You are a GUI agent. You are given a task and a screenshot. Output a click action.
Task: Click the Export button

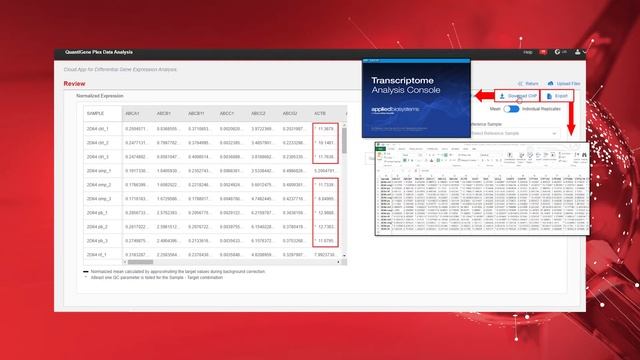click(x=557, y=96)
